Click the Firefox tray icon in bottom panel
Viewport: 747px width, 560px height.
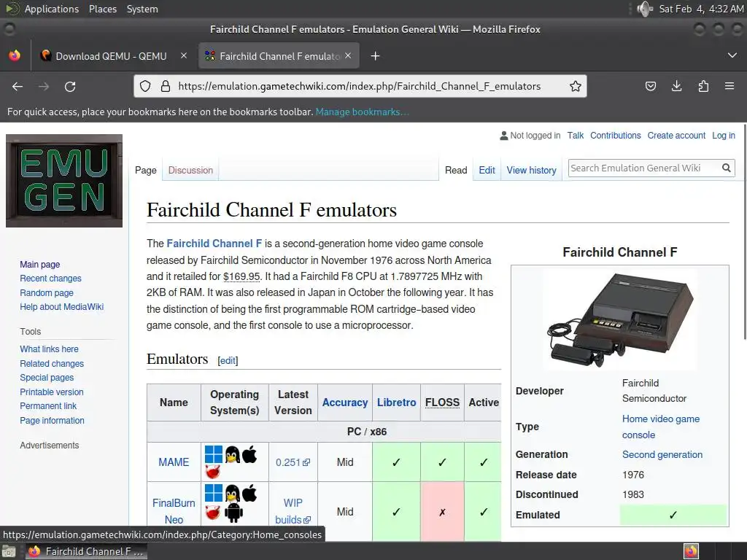691,551
